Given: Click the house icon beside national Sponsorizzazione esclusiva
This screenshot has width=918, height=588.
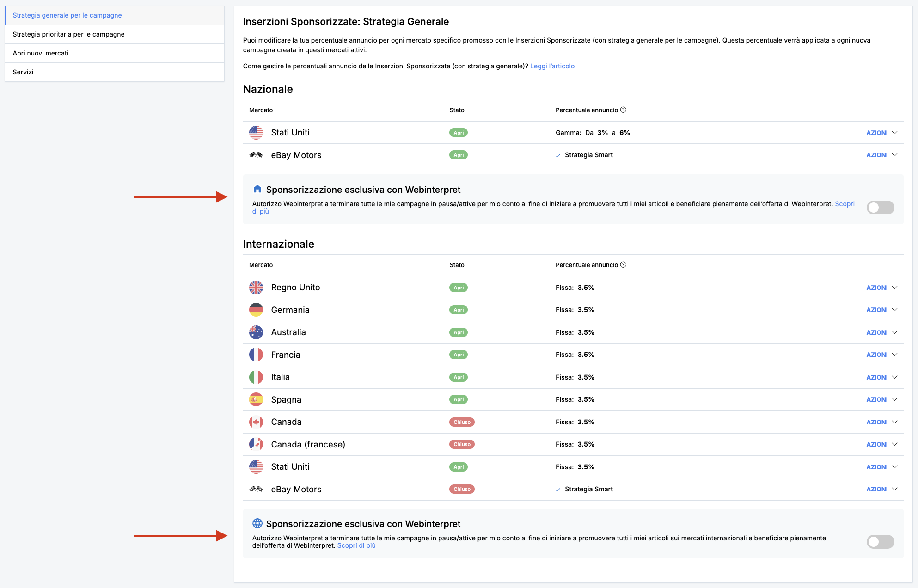Looking at the screenshot, I should point(257,189).
